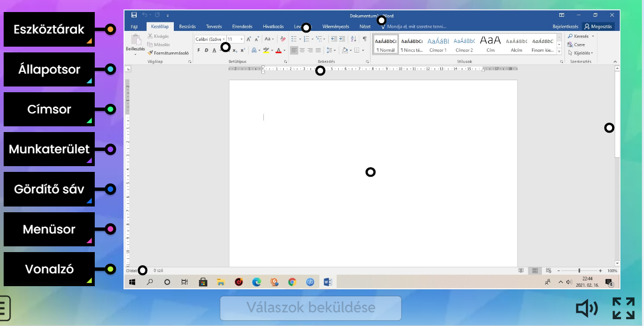Select the Munkaterület label box
This screenshot has width=644, height=326.
[49, 149]
